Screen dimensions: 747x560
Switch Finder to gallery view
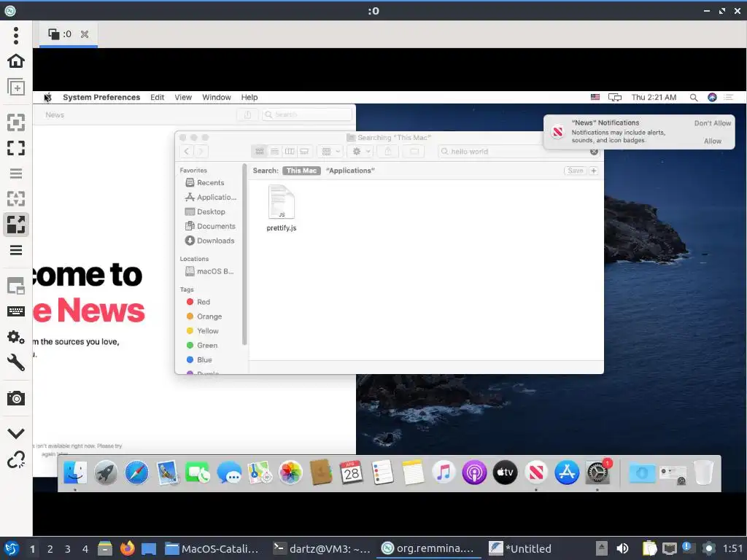click(304, 152)
